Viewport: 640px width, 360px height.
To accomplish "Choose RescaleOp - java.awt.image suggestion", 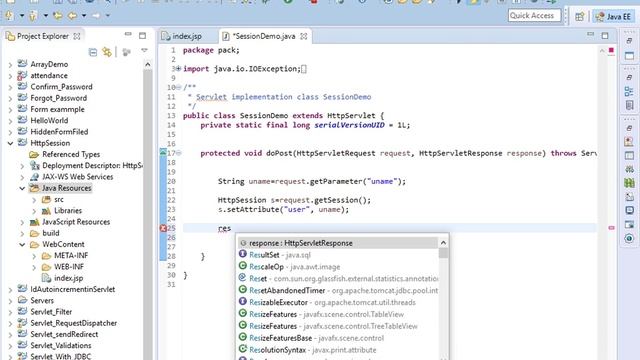I will click(x=338, y=267).
